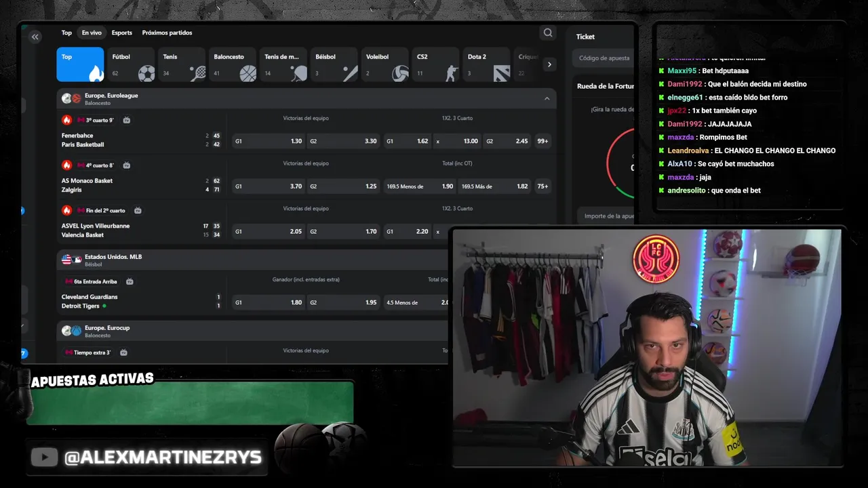Click the YouTube logo in the overlay

[x=44, y=457]
